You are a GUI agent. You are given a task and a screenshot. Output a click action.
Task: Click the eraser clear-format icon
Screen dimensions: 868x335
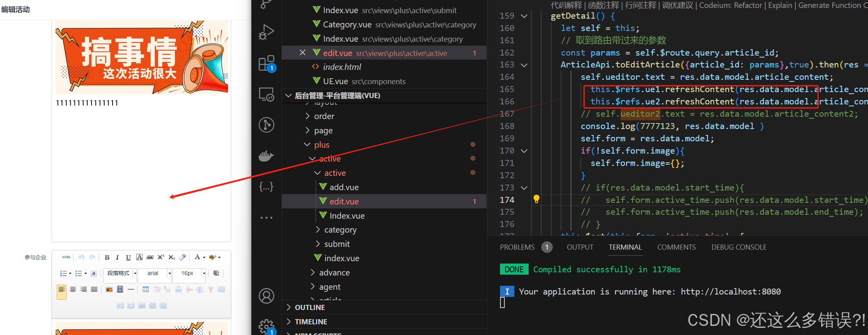coord(182,257)
